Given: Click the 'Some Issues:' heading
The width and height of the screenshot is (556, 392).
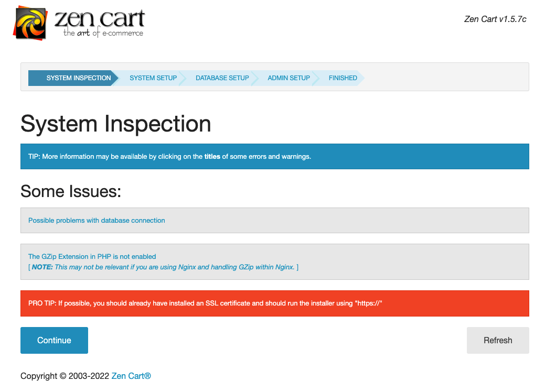Looking at the screenshot, I should click(x=71, y=191).
